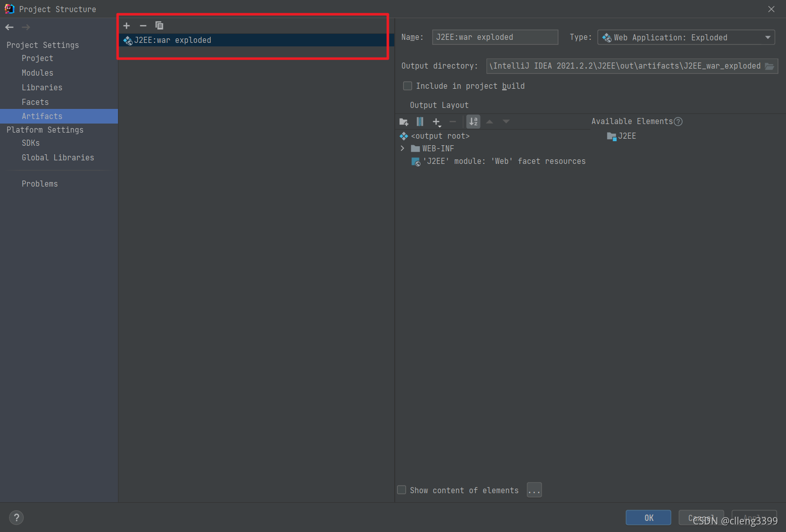
Task: Open Modules settings page
Action: (37, 73)
